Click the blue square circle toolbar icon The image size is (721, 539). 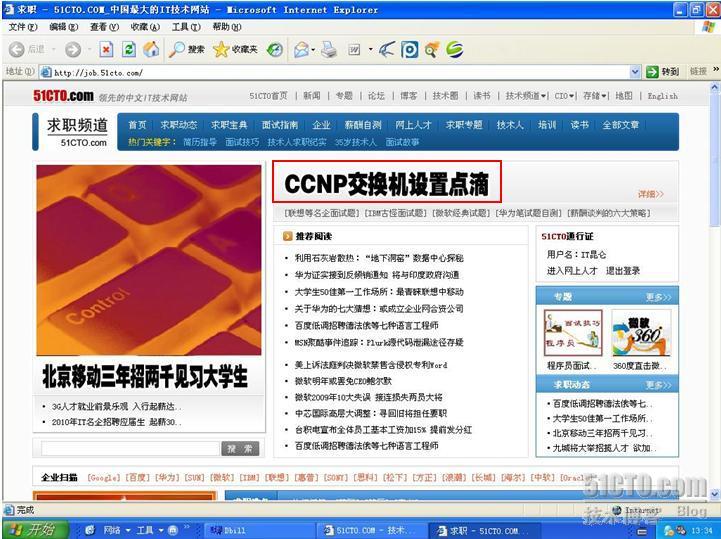click(x=409, y=49)
